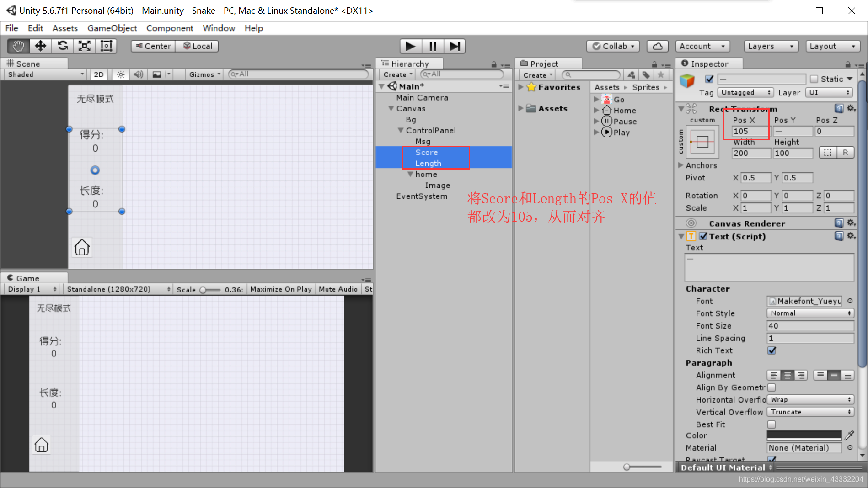
Task: Click the Search by Label icon in Project
Action: [x=646, y=74]
